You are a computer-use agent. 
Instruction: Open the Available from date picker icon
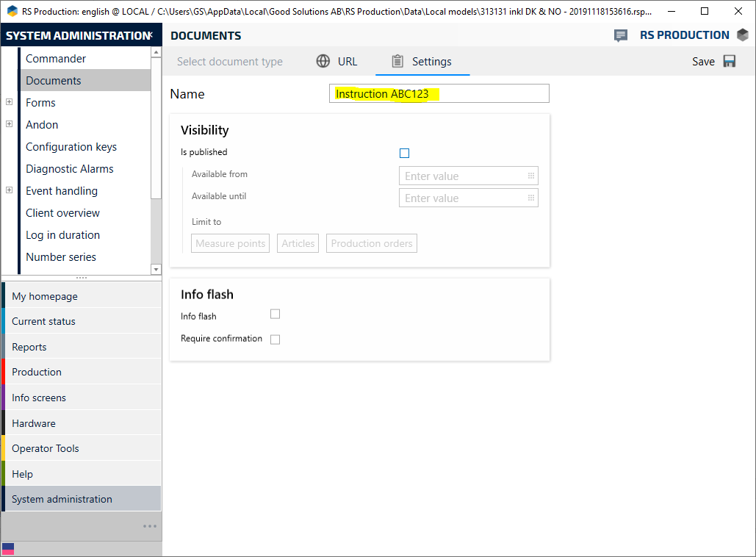(x=530, y=176)
